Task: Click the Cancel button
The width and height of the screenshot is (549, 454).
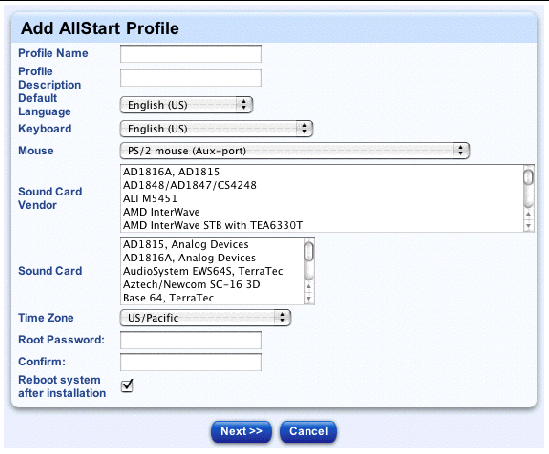Action: tap(308, 432)
